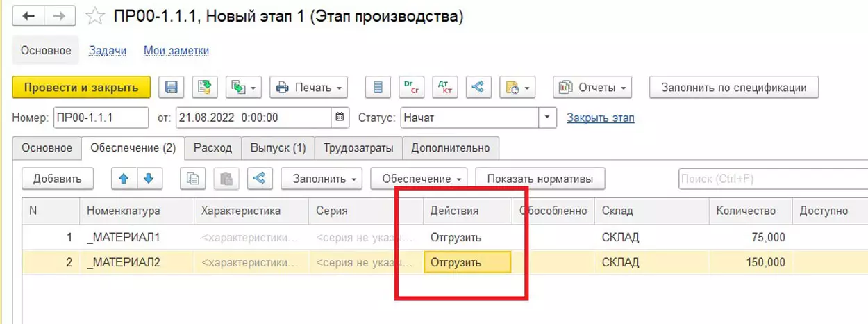Click the Номер input field

click(101, 118)
